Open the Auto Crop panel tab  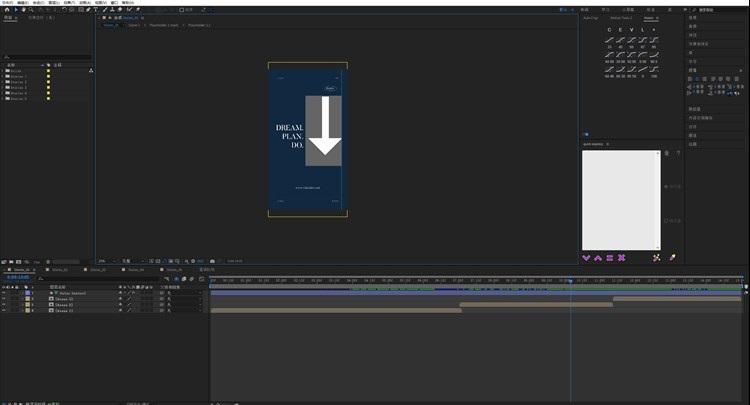[x=590, y=18]
